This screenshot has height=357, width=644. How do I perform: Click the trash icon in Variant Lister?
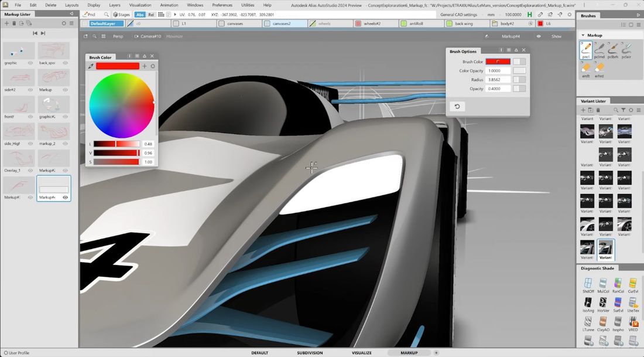598,110
